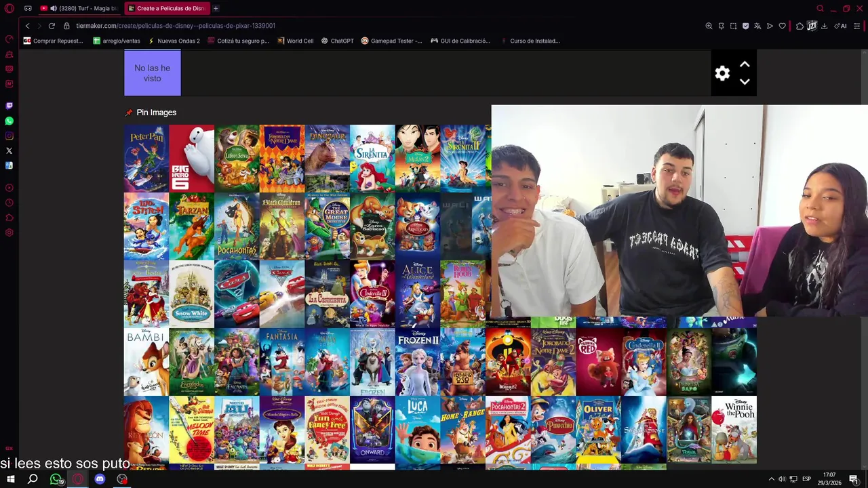Open the AI assistant button
The image size is (868, 488).
pos(840,26)
